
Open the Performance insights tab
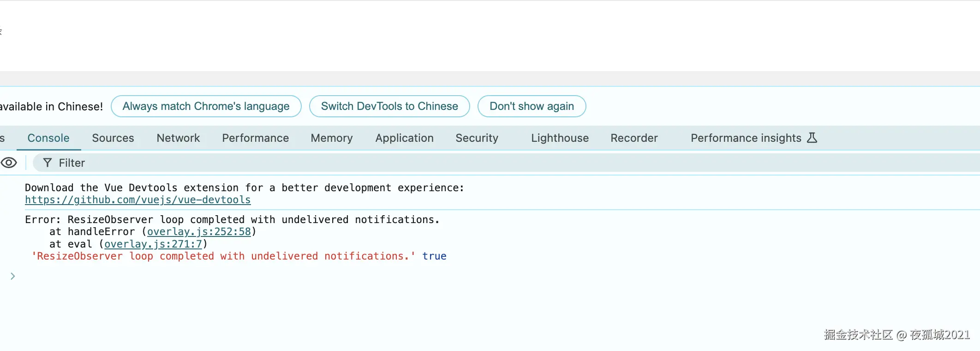[x=746, y=138]
